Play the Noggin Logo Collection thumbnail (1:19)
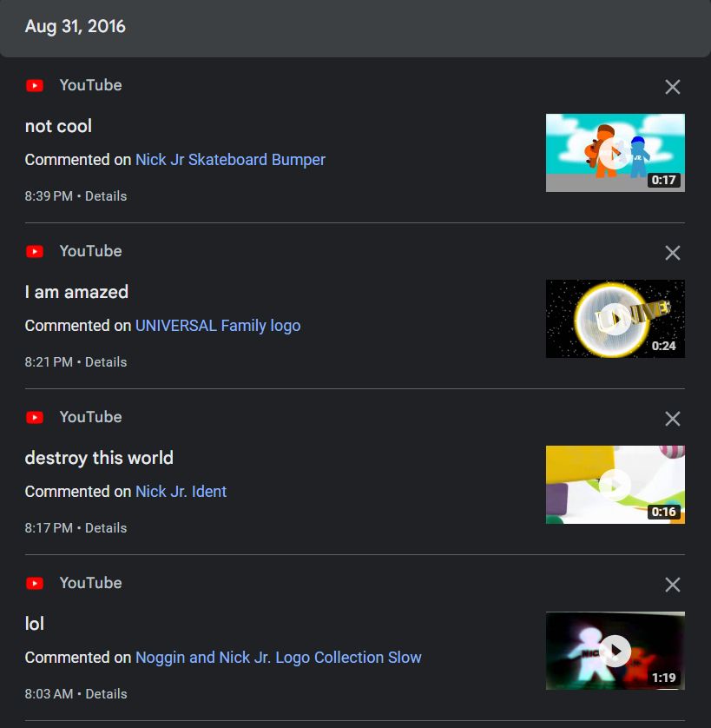Image resolution: width=711 pixels, height=728 pixels. pyautogui.click(x=615, y=651)
